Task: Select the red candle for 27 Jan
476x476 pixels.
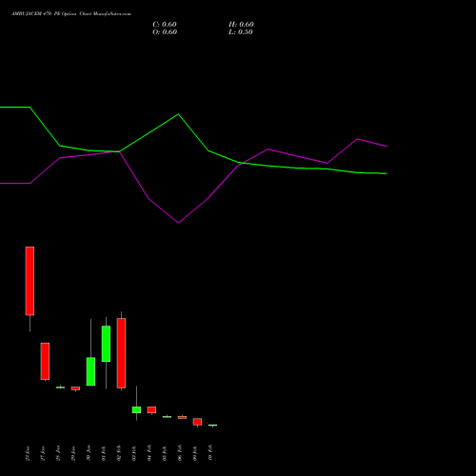Action: pos(45,361)
